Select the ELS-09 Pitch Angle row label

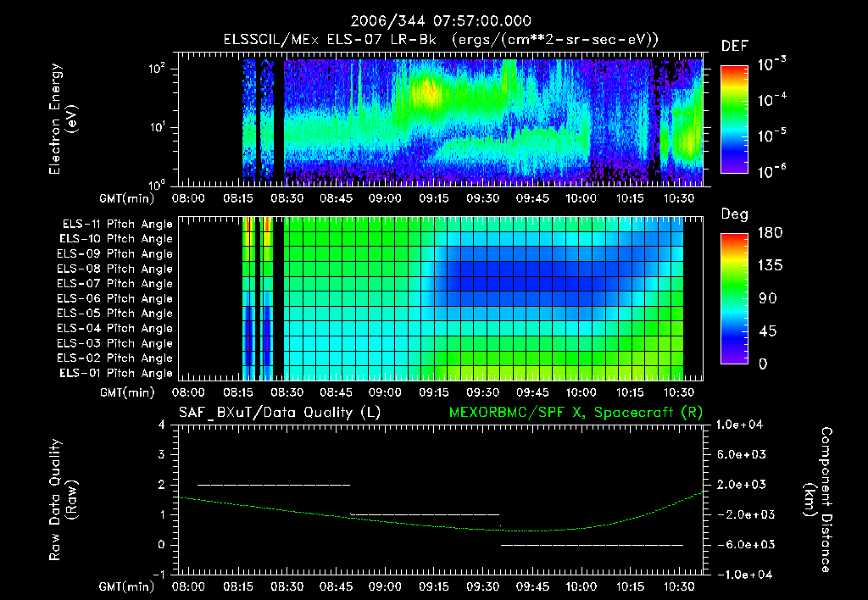[114, 254]
